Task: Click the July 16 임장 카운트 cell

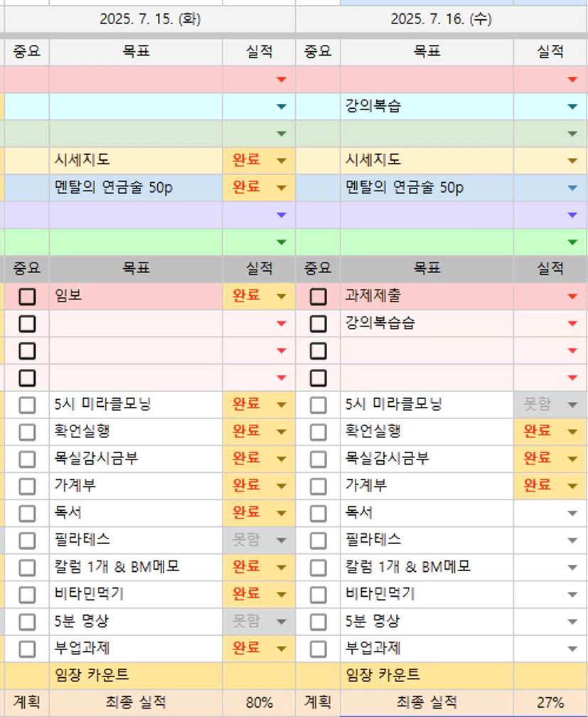Action: pos(427,676)
